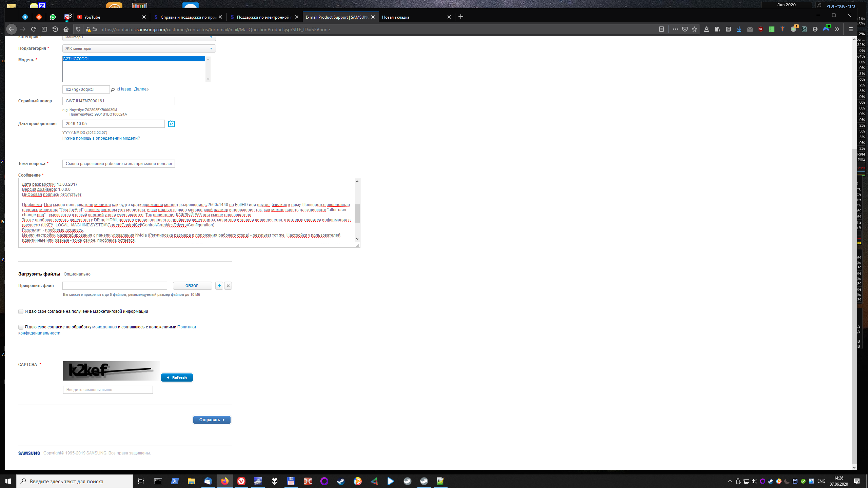Open the purchase date calendar picker
This screenshot has width=868, height=488.
pyautogui.click(x=172, y=124)
